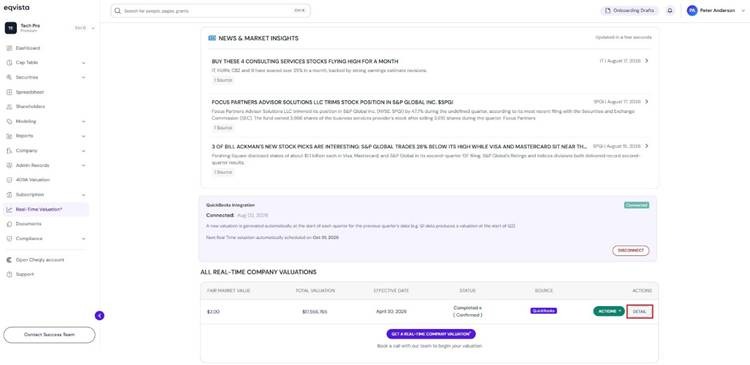Click the Tech Pro company logo tile

[11, 28]
